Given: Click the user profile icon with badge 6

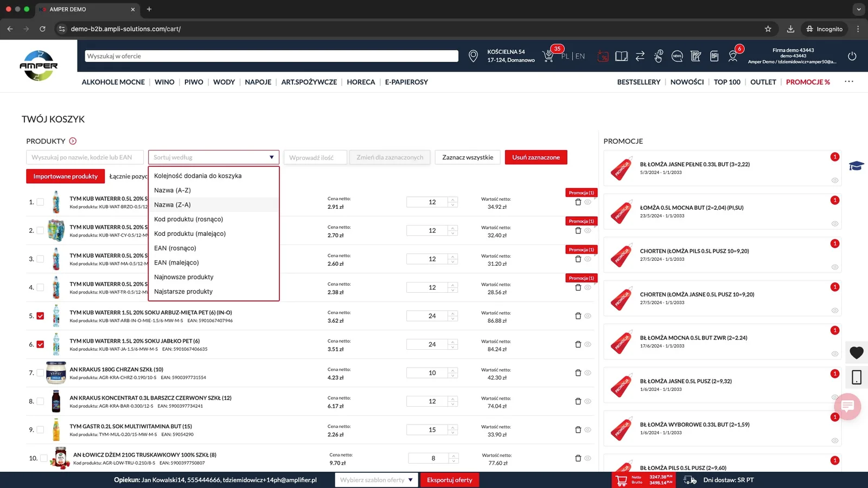Looking at the screenshot, I should coord(733,56).
